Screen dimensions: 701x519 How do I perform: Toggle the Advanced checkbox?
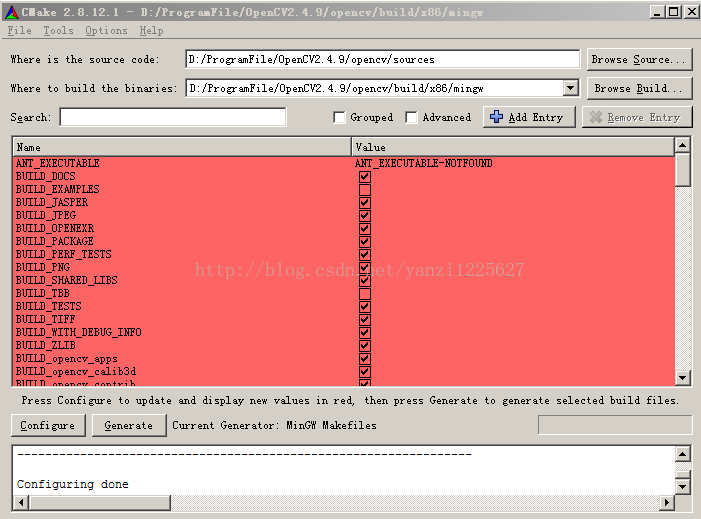click(411, 117)
